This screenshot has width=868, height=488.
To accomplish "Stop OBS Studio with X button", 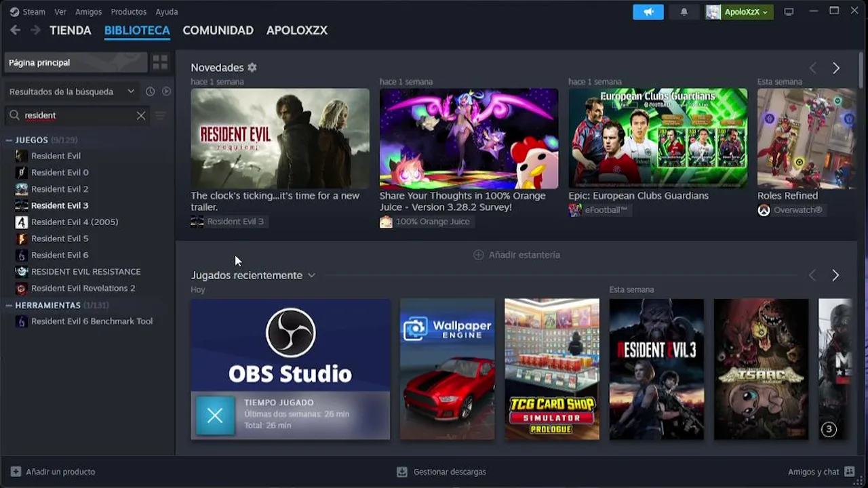I will click(215, 415).
